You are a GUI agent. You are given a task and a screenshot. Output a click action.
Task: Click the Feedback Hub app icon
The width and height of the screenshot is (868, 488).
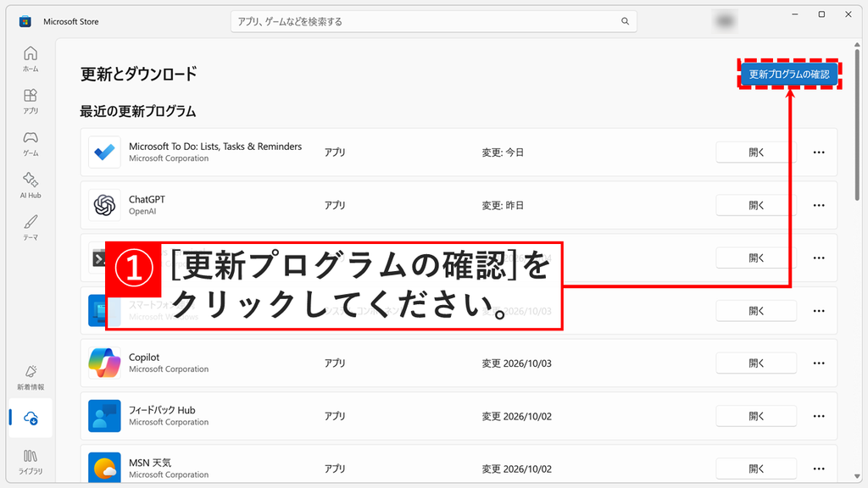coord(104,416)
